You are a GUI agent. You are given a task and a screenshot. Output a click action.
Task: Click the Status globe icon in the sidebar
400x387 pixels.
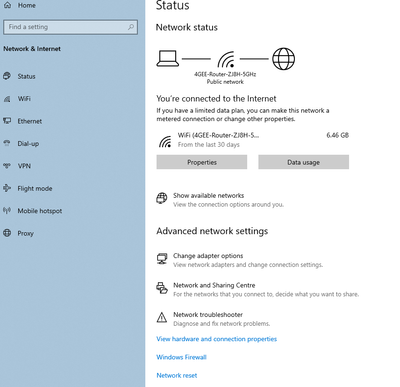7,76
